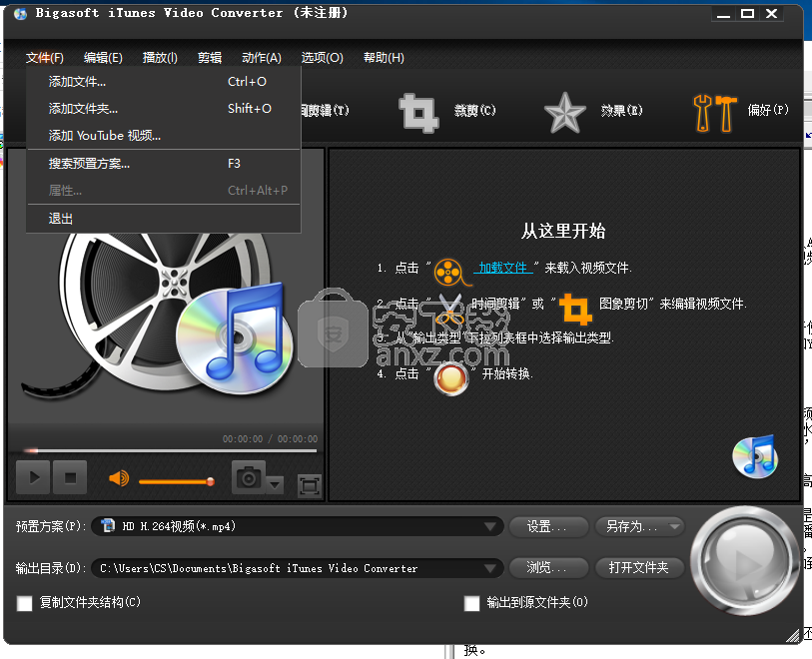Image resolution: width=812 pixels, height=659 pixels.
Task: Click the star Effects 效果(E) icon
Action: point(565,111)
